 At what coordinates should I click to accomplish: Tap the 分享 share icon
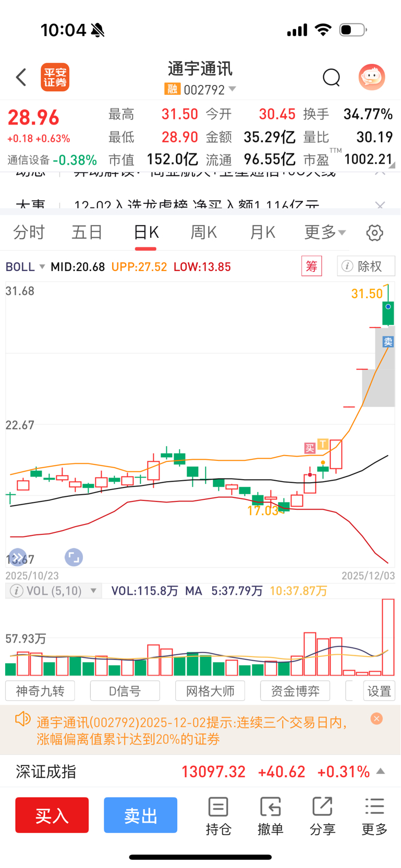(322, 816)
